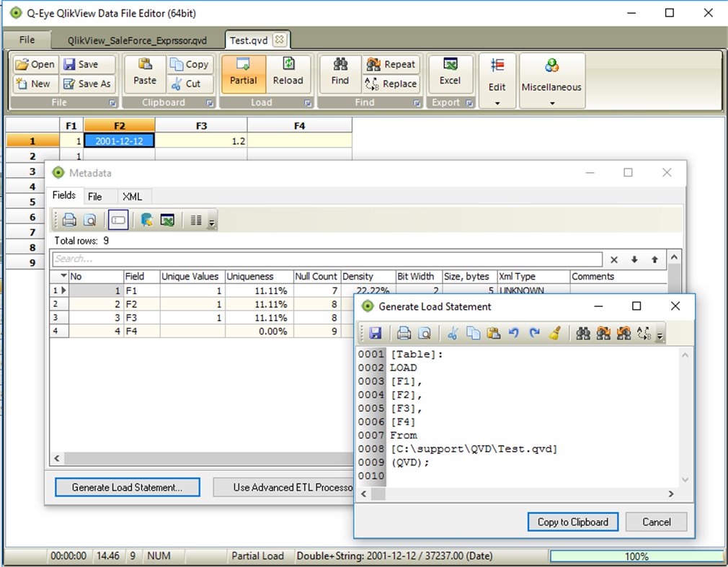
Task: Toggle the Partial load button
Action: (x=244, y=73)
